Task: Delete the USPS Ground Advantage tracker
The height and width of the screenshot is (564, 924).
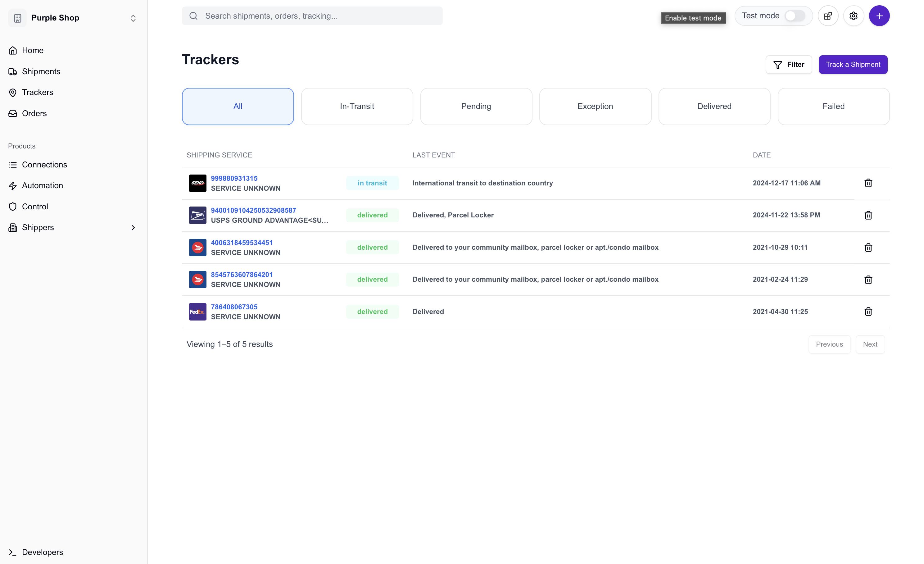Action: click(x=868, y=215)
